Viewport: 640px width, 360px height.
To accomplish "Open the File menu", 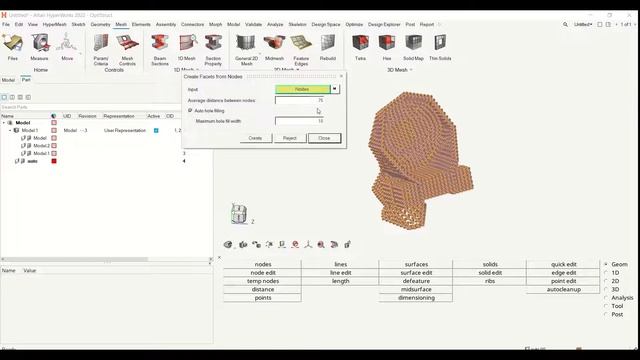I will coord(6,24).
